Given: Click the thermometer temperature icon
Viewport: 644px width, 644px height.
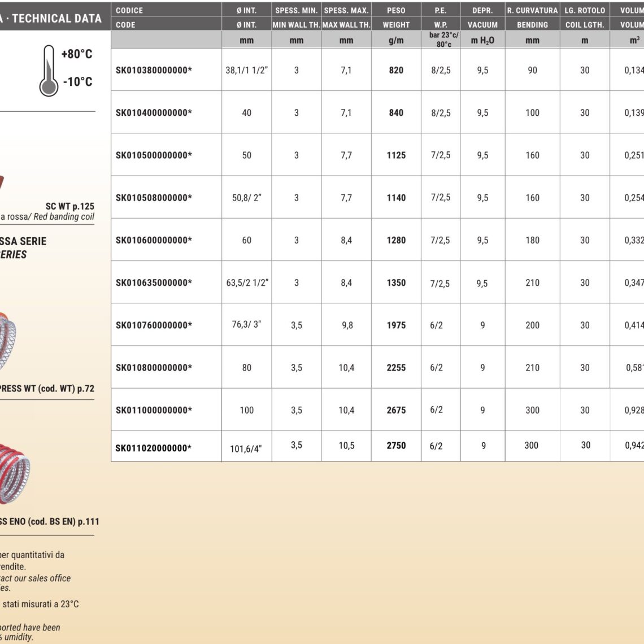Looking at the screenshot, I should pyautogui.click(x=49, y=71).
